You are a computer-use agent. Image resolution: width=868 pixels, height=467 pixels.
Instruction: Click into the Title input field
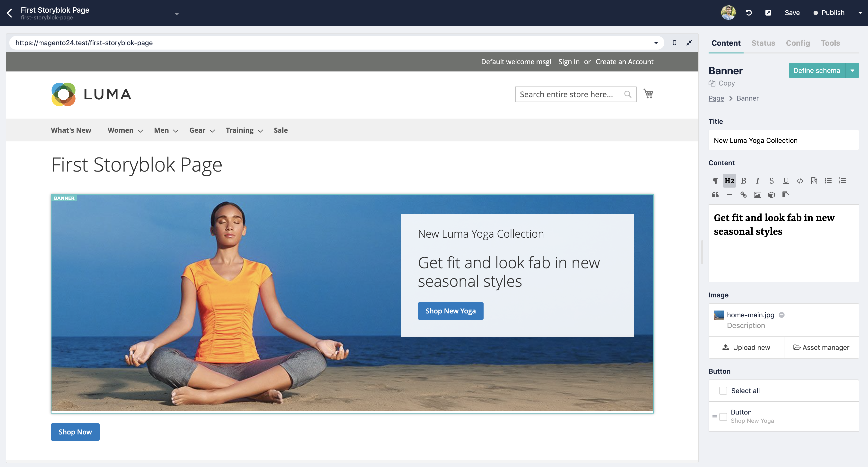(x=783, y=140)
